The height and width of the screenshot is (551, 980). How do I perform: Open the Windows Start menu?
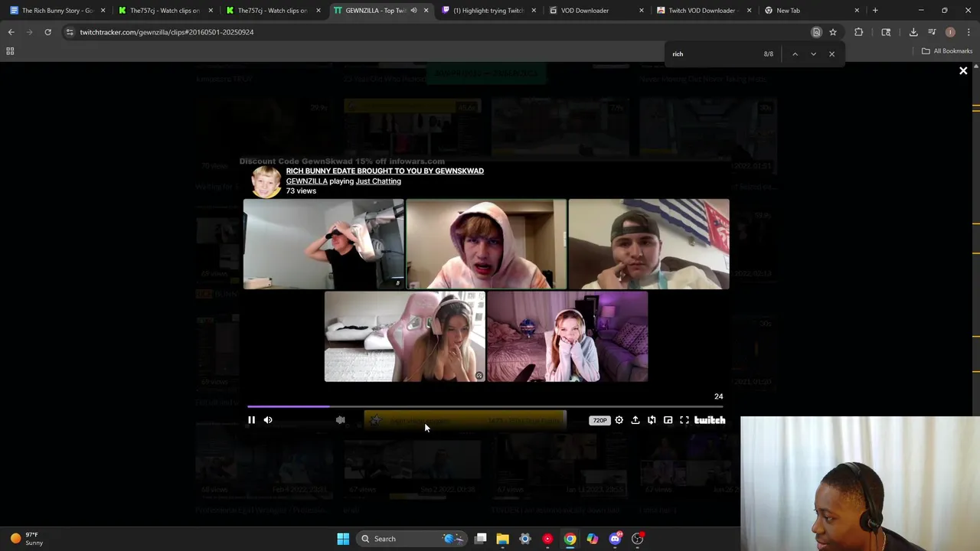[x=343, y=539]
